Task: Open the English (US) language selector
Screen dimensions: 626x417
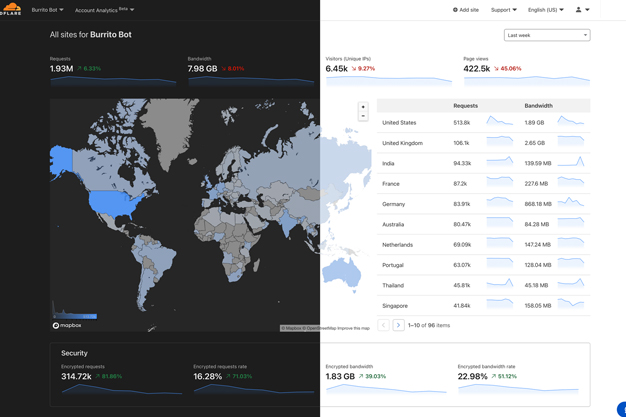Action: click(x=545, y=10)
